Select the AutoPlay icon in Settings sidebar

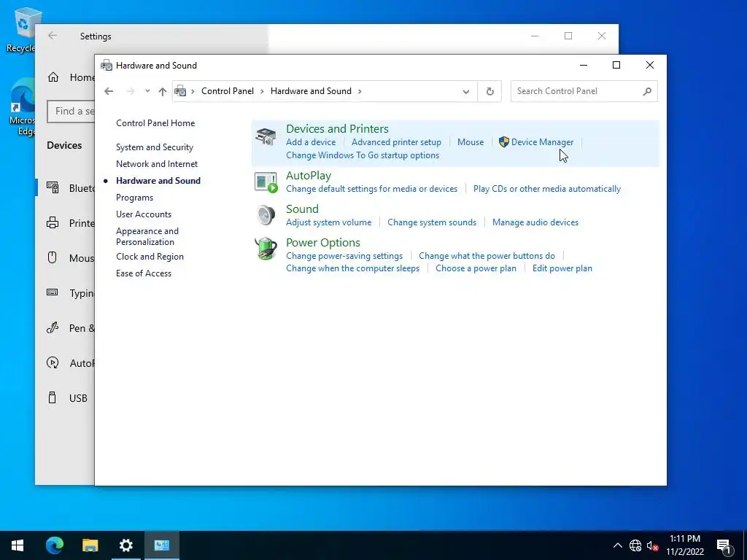pos(53,363)
